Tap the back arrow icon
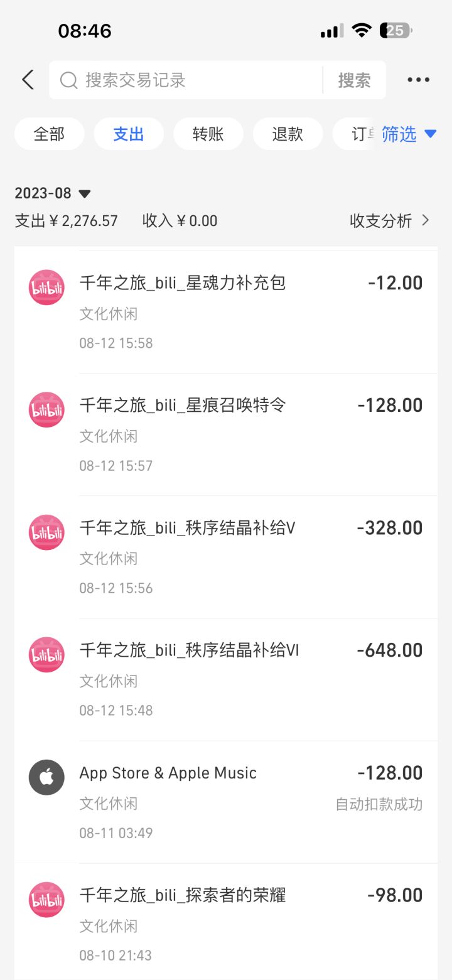Viewport: 452px width, 980px height. coord(28,80)
